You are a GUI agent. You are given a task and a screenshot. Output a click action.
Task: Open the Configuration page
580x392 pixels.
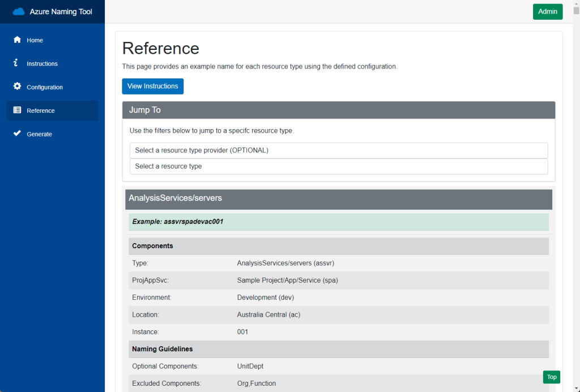pyautogui.click(x=53, y=87)
